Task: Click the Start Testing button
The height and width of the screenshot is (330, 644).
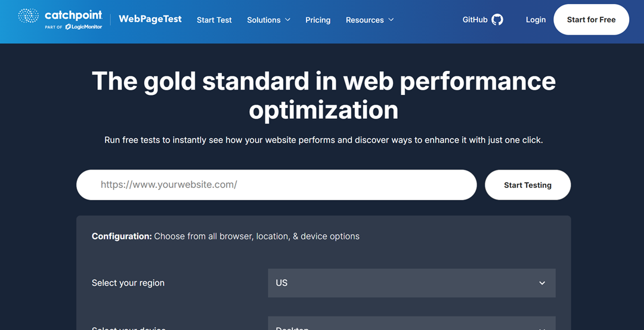Action: pyautogui.click(x=528, y=185)
